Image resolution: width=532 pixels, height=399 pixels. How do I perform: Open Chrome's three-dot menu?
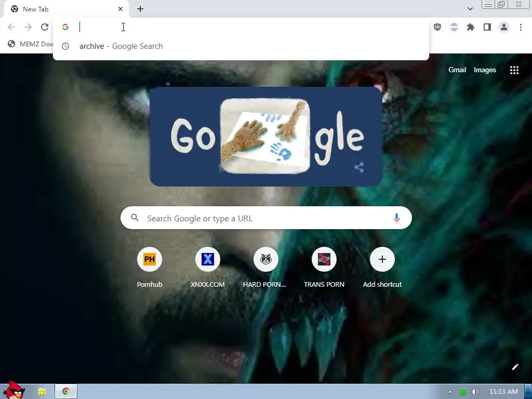[x=521, y=27]
